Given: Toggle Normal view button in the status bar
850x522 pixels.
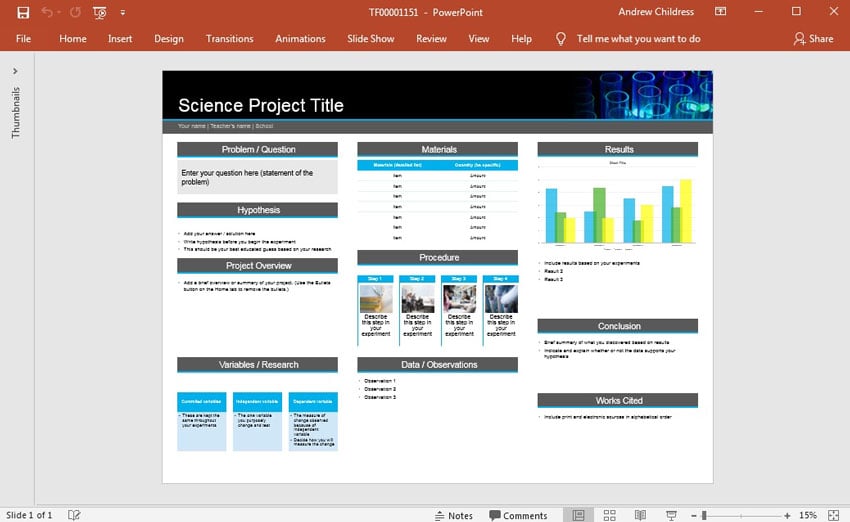Looking at the screenshot, I should click(x=578, y=515).
